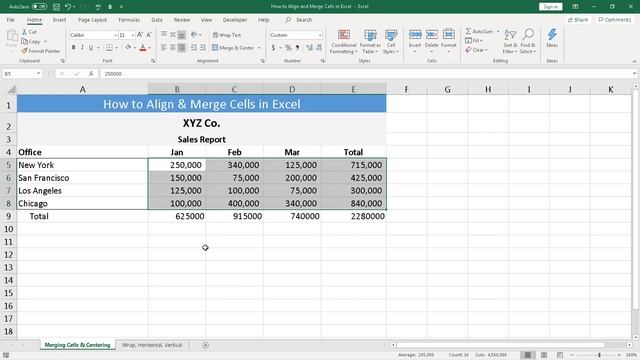Image resolution: width=640 pixels, height=360 pixels.
Task: Toggle Align Left for cells
Action: pos(164,48)
